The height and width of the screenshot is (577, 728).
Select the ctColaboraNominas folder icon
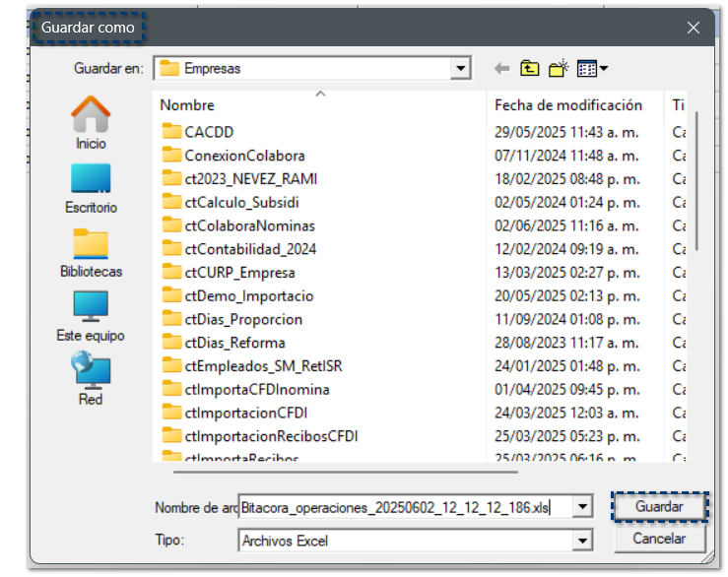pyautogui.click(x=171, y=225)
